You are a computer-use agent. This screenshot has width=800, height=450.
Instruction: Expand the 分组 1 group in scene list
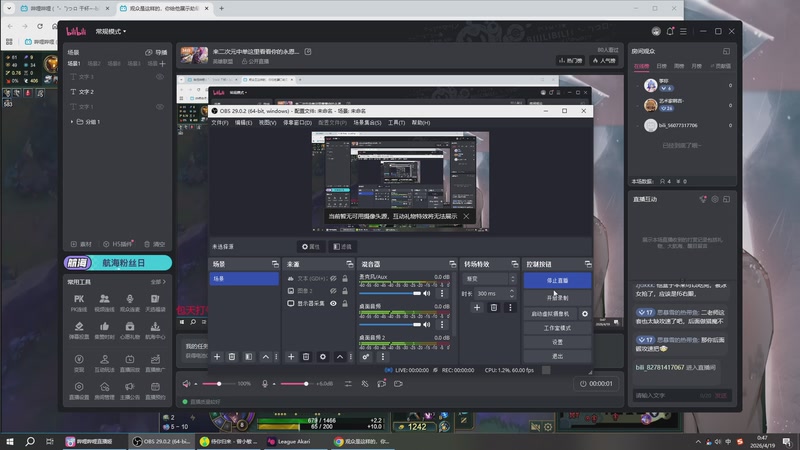pyautogui.click(x=71, y=122)
